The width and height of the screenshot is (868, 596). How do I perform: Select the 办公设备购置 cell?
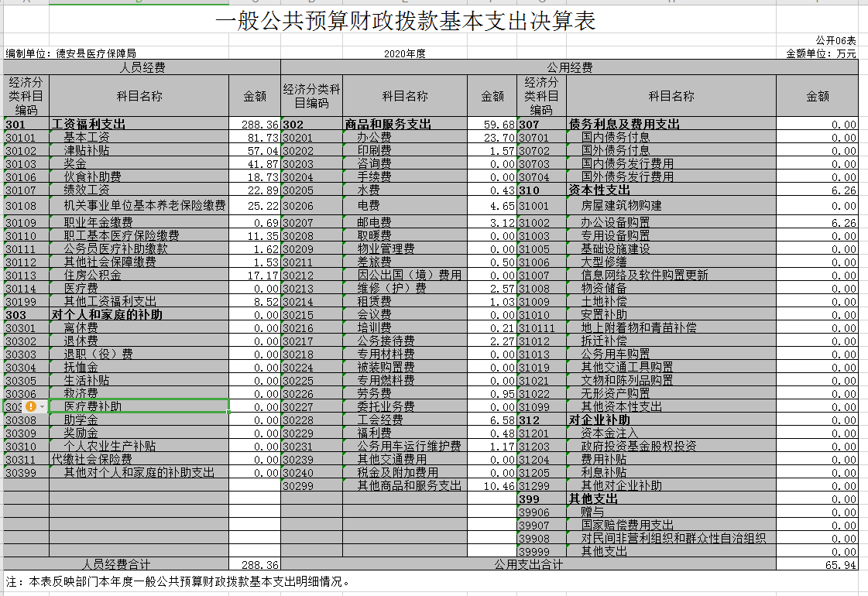tap(671, 222)
